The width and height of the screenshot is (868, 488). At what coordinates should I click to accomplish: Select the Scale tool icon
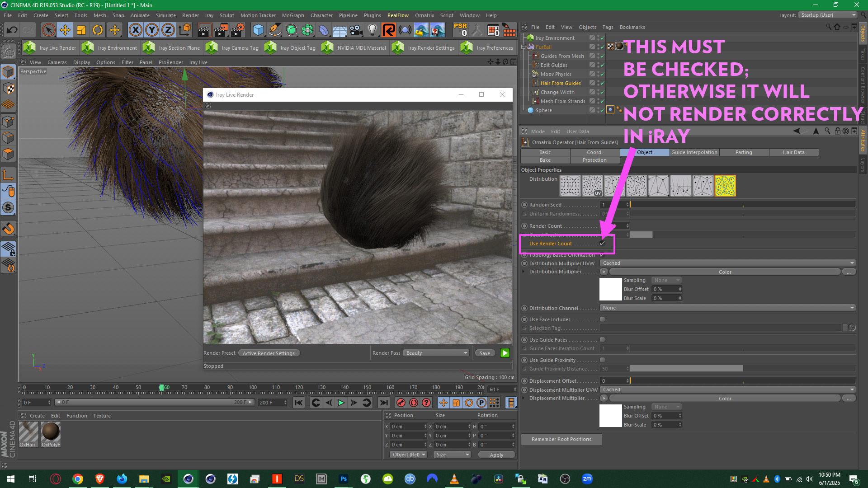[81, 30]
